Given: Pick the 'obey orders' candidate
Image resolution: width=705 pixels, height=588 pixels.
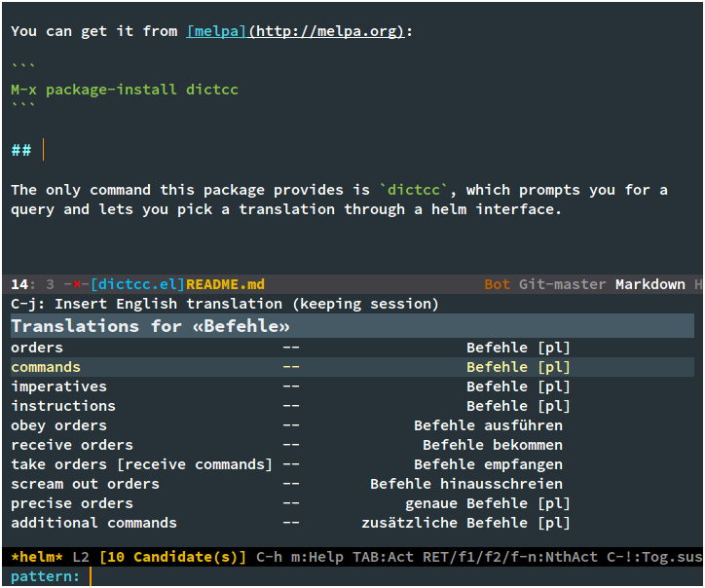Looking at the screenshot, I should 352,425.
